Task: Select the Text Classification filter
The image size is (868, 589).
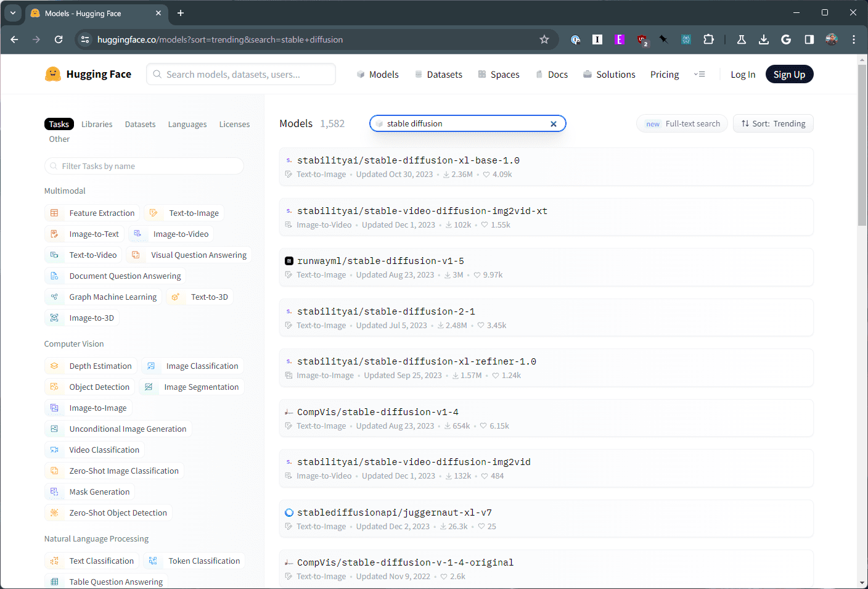Action: point(92,561)
